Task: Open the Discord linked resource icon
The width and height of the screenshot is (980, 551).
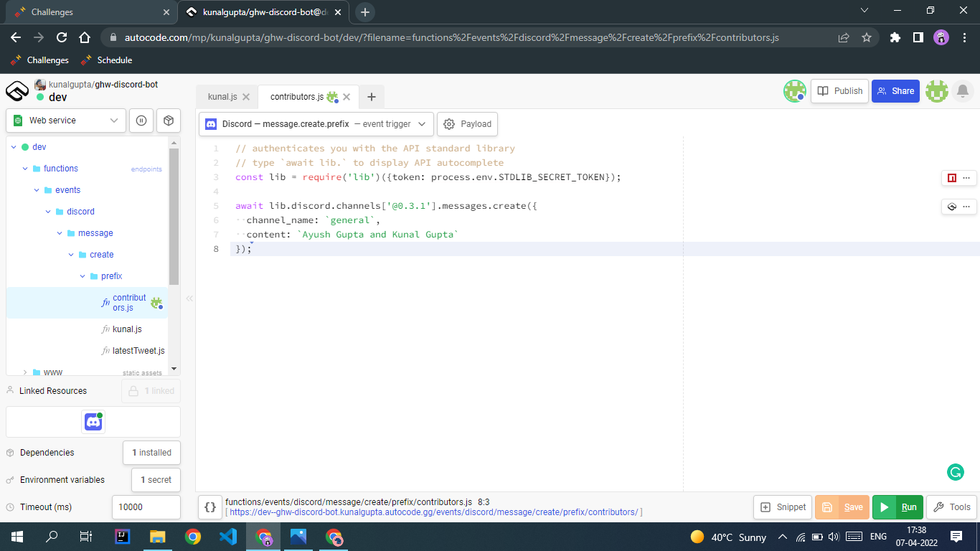Action: 93,422
